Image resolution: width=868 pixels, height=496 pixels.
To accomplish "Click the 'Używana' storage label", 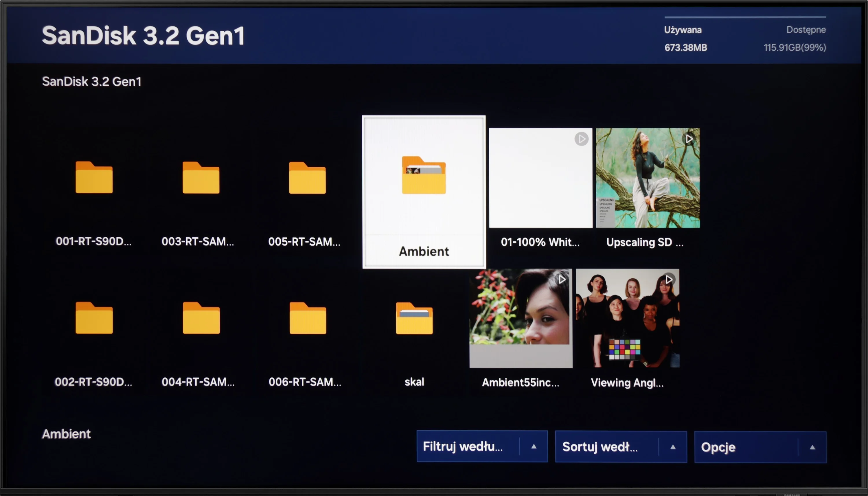I will click(x=683, y=30).
